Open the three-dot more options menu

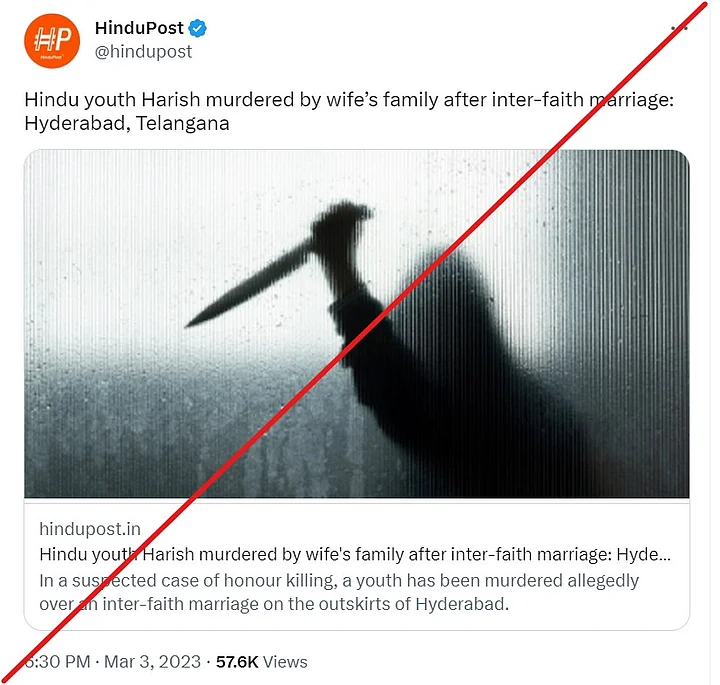point(679,28)
